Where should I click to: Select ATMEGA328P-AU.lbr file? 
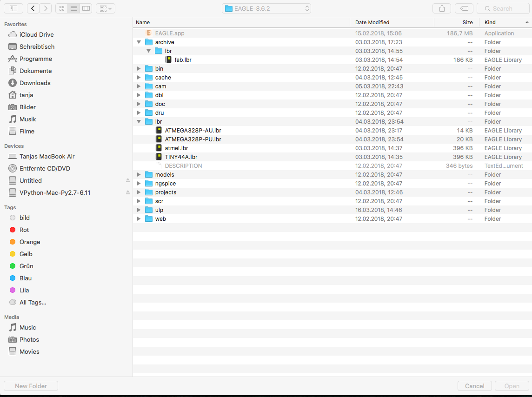pyautogui.click(x=332, y=131)
